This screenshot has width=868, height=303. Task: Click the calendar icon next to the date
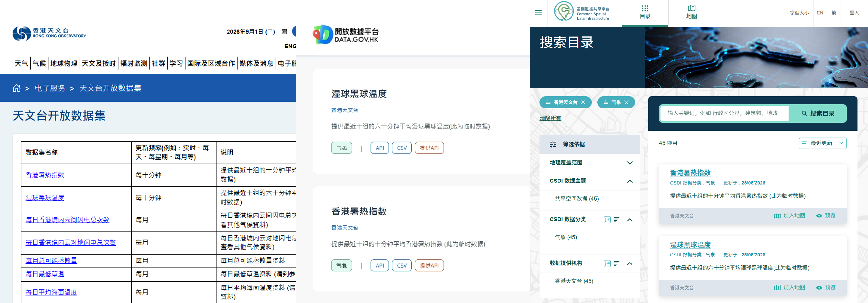point(284,32)
